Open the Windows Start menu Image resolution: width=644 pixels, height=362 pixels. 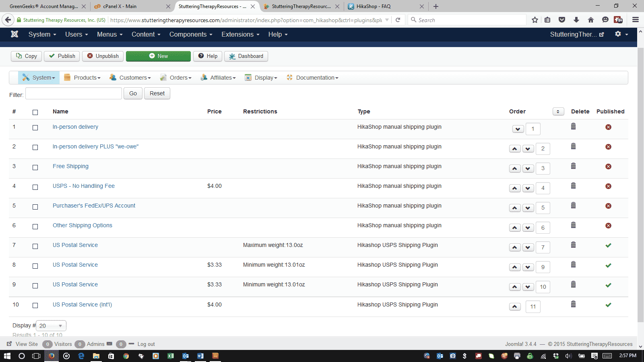(7, 356)
